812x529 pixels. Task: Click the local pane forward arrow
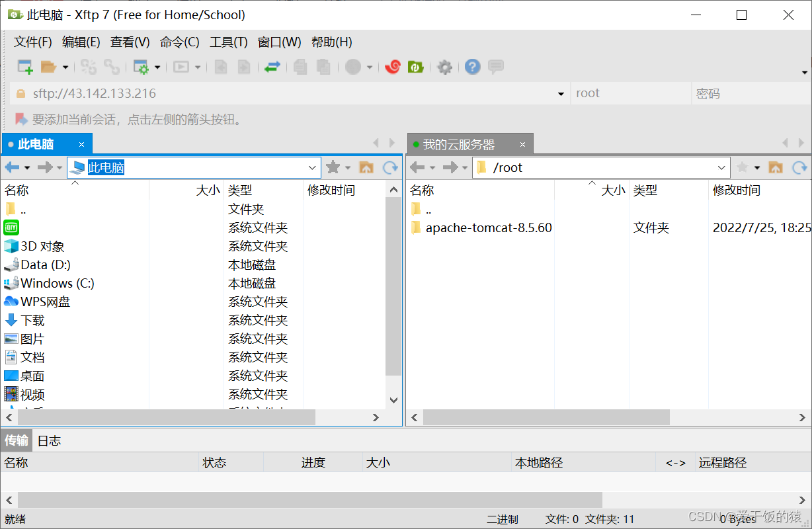(45, 167)
